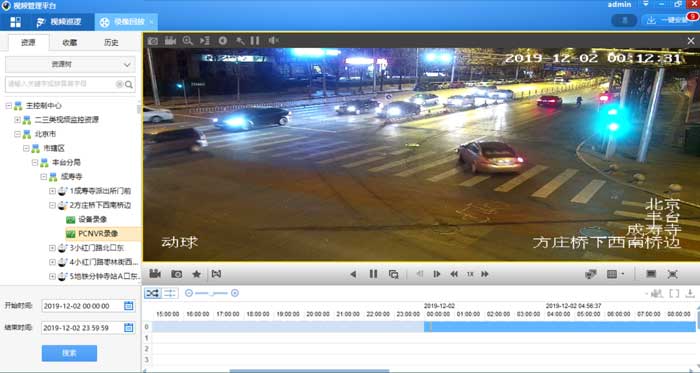This screenshot has width=700, height=373.
Task: Collapse the 北京市 tree node
Action: [x=17, y=134]
